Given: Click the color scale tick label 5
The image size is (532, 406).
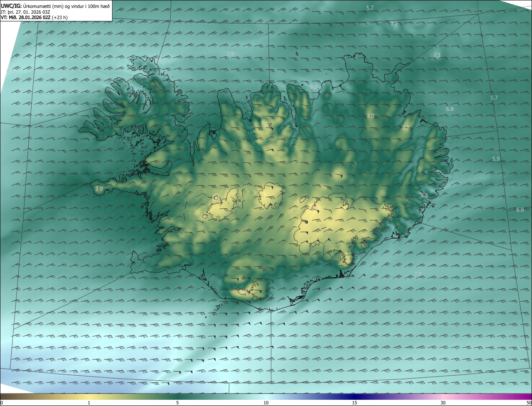Looking at the screenshot, I should (x=177, y=403).
